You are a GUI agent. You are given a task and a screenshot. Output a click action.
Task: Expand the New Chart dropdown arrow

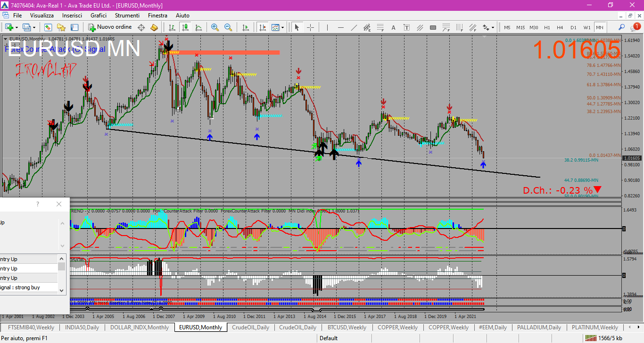[17, 27]
